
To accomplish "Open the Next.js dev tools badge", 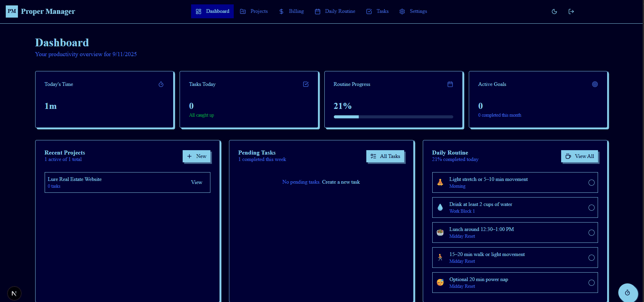I will 14,293.
